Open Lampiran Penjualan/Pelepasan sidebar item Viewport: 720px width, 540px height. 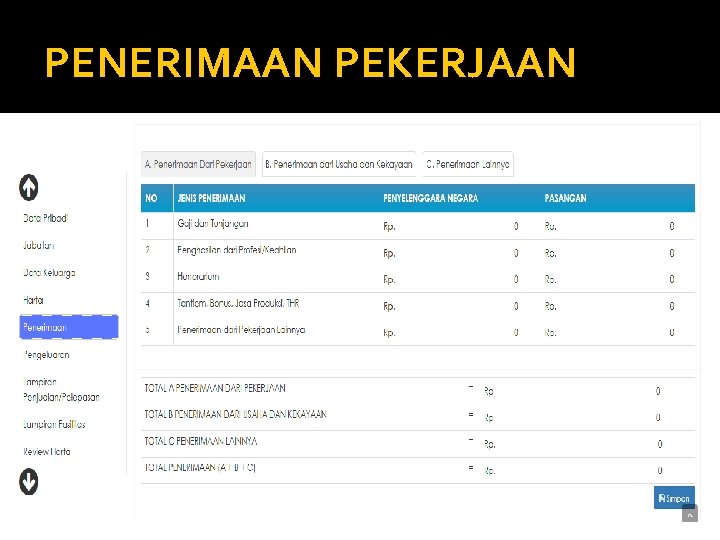coord(61,389)
